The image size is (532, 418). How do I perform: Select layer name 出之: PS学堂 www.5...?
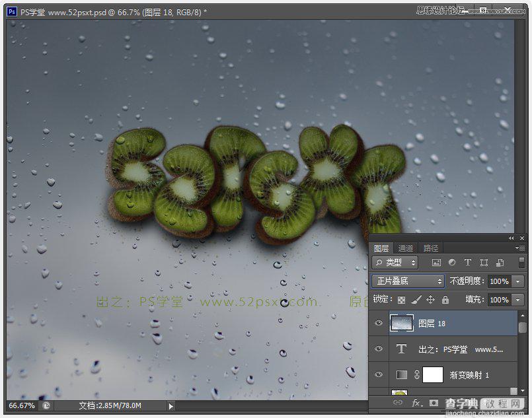click(x=461, y=349)
